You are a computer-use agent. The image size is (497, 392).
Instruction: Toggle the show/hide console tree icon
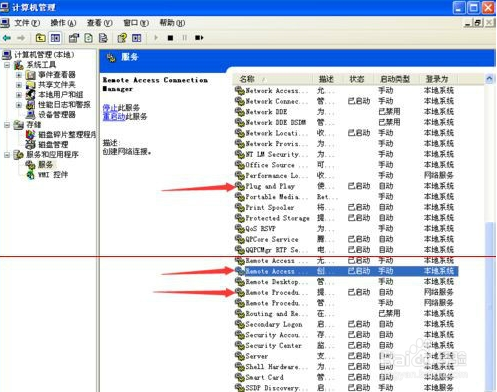pos(55,38)
